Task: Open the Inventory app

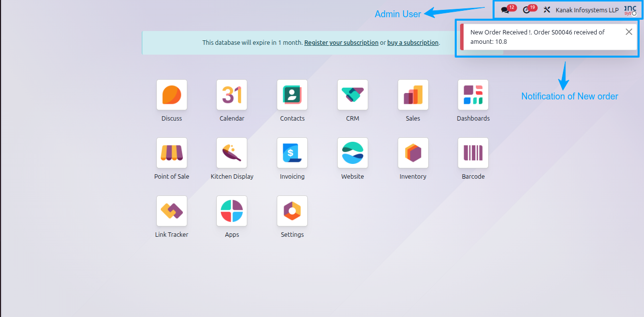Action: click(x=413, y=153)
